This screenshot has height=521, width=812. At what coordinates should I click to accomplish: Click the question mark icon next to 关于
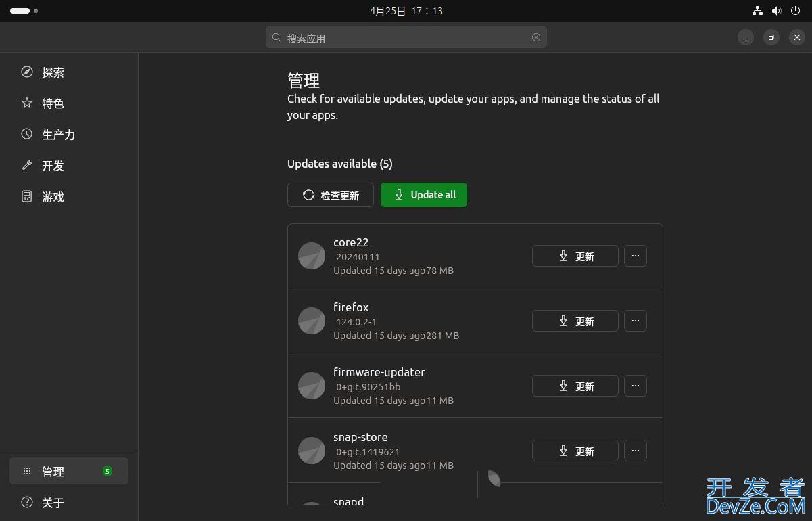pyautogui.click(x=27, y=502)
